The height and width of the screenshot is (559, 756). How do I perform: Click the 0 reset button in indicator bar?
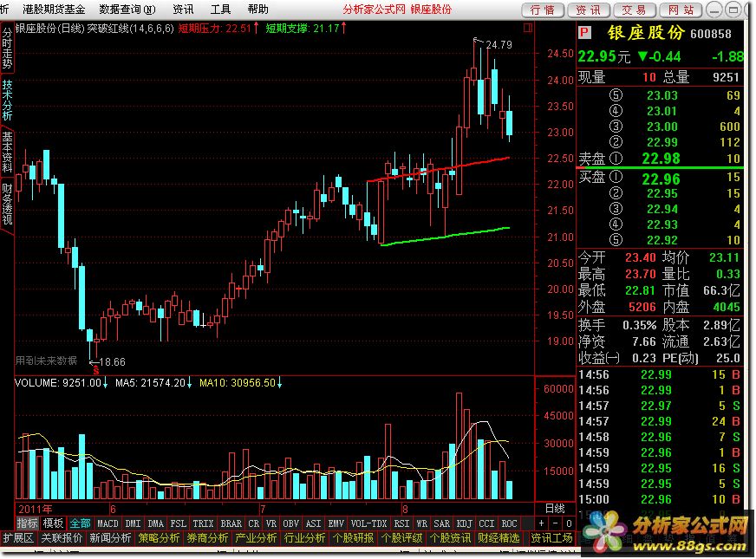click(x=569, y=523)
